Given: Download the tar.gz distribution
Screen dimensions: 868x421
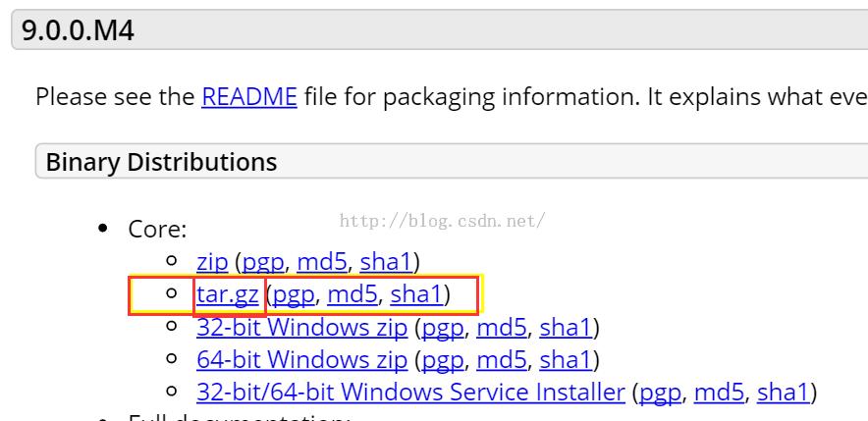Looking at the screenshot, I should pyautogui.click(x=228, y=294).
